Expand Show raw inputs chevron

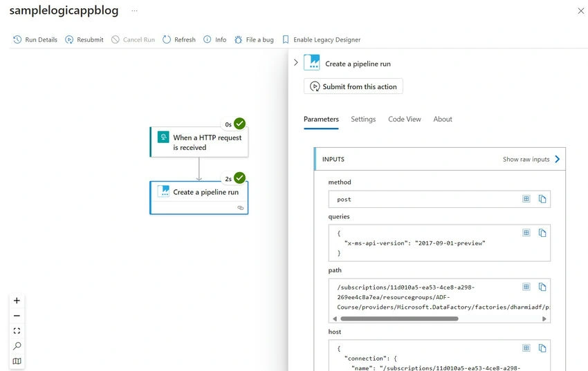pos(558,159)
